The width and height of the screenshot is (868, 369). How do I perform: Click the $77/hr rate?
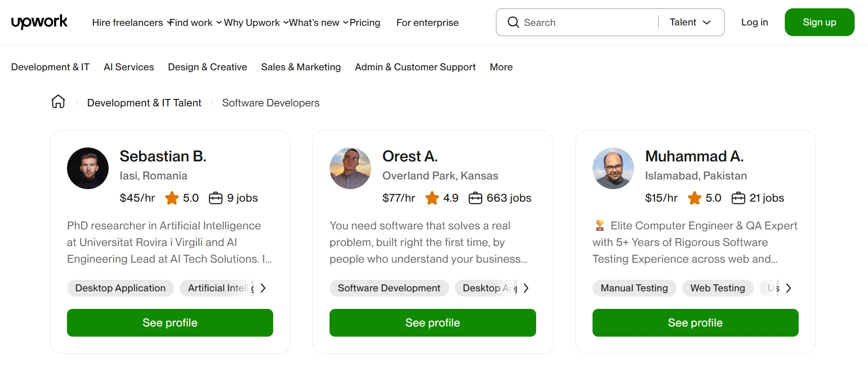click(x=398, y=198)
